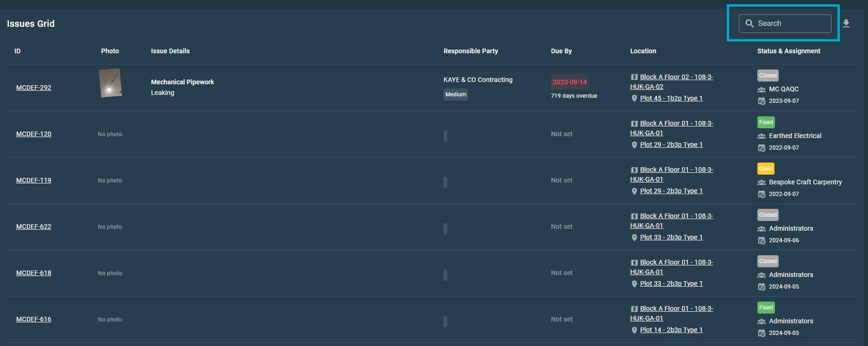
Task: Select the Open status badge on MCDEF-119
Action: click(766, 168)
